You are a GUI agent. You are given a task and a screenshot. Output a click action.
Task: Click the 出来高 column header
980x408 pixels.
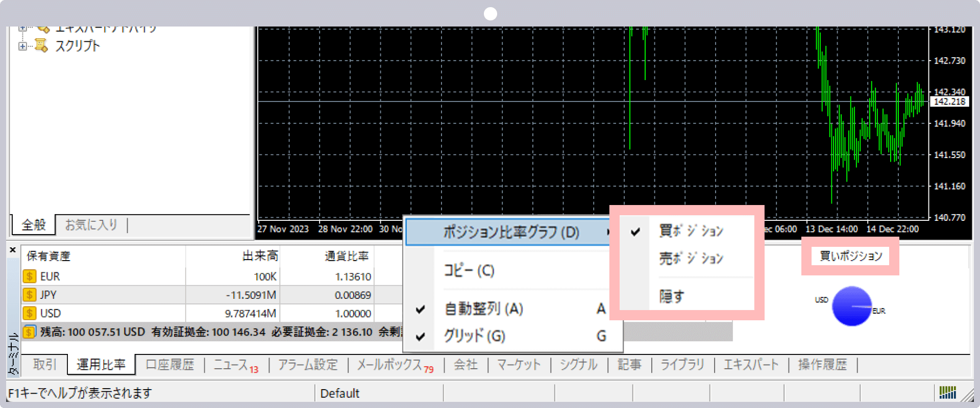tap(260, 256)
